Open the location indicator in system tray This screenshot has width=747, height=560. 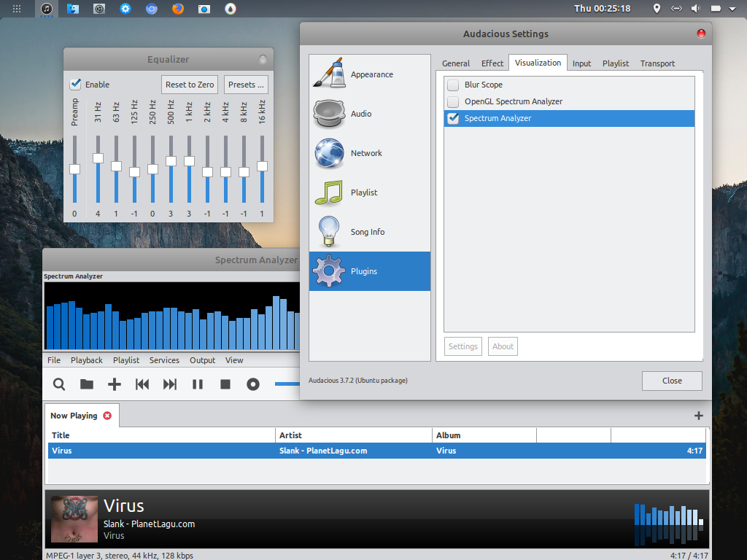[x=657, y=9]
